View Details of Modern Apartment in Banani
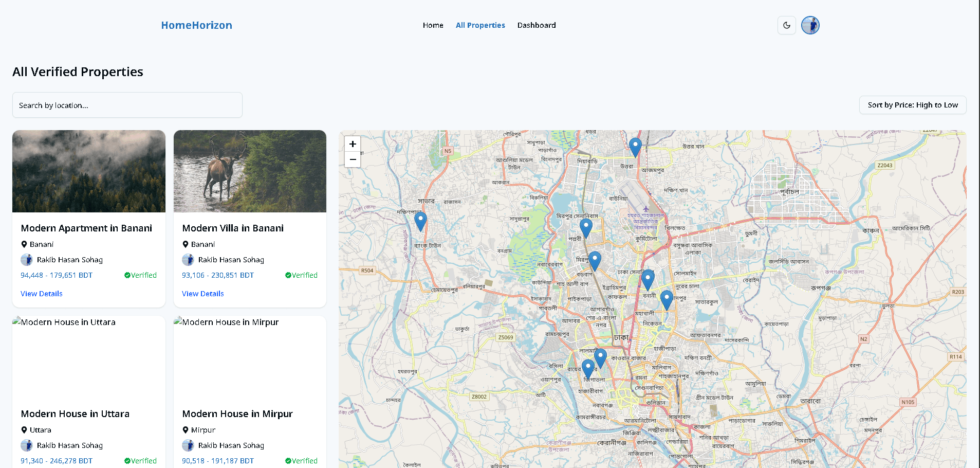Image resolution: width=980 pixels, height=468 pixels. (41, 294)
